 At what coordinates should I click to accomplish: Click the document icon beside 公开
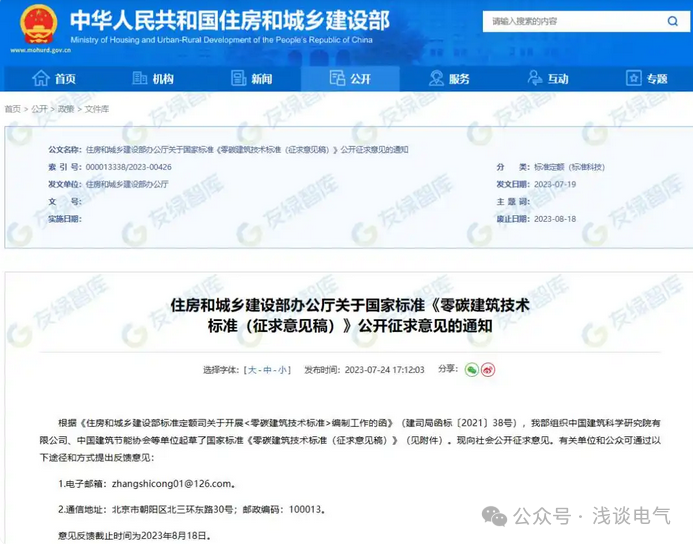click(337, 78)
